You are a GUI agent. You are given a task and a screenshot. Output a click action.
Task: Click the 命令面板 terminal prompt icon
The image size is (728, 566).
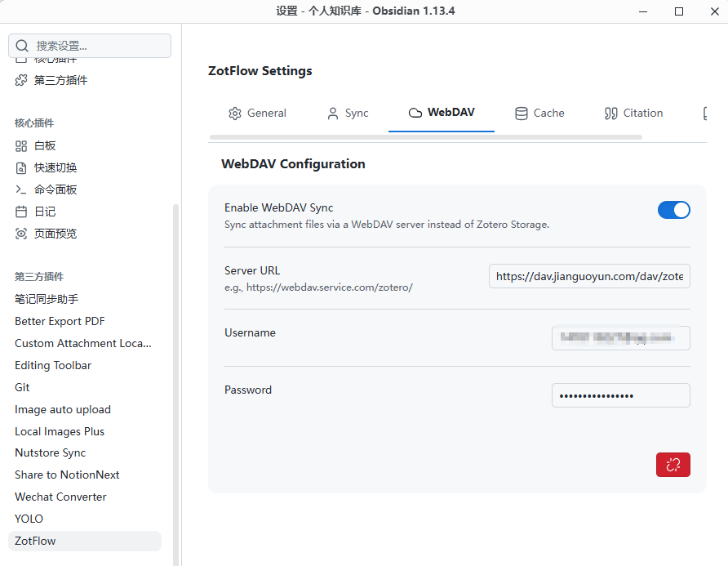pos(21,189)
